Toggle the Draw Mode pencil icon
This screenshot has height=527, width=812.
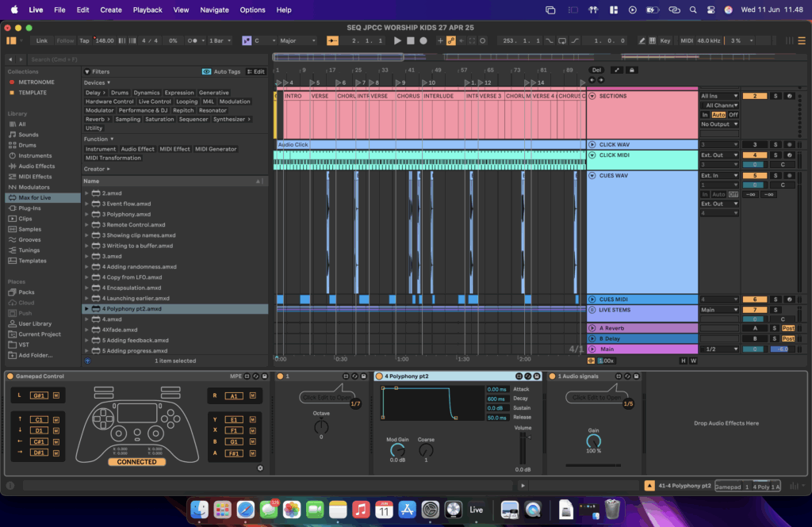tap(642, 40)
